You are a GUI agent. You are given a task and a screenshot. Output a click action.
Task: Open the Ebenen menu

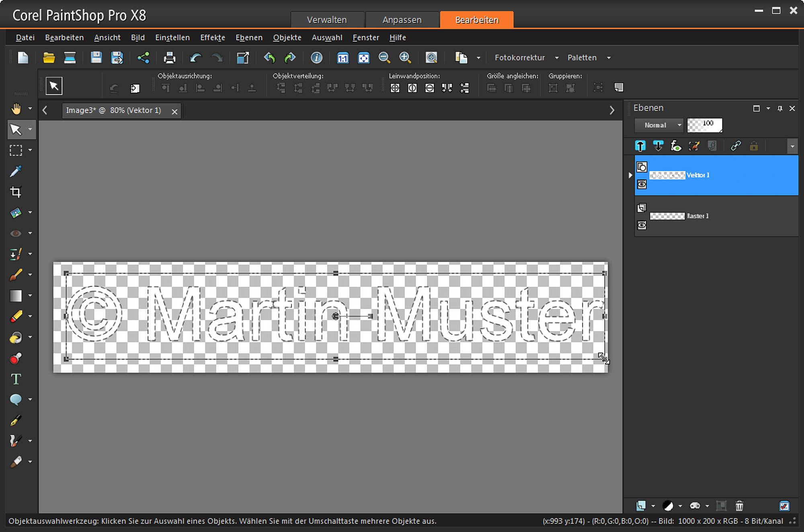(x=249, y=38)
